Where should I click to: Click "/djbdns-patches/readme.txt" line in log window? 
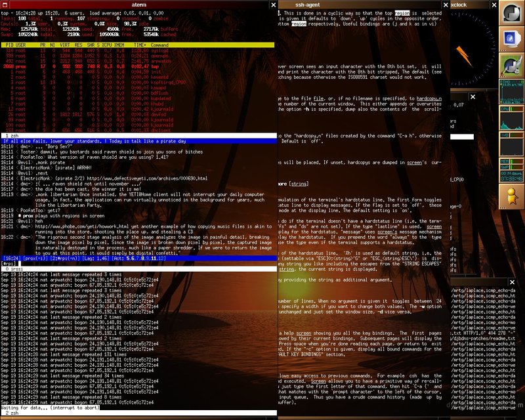point(483,338)
